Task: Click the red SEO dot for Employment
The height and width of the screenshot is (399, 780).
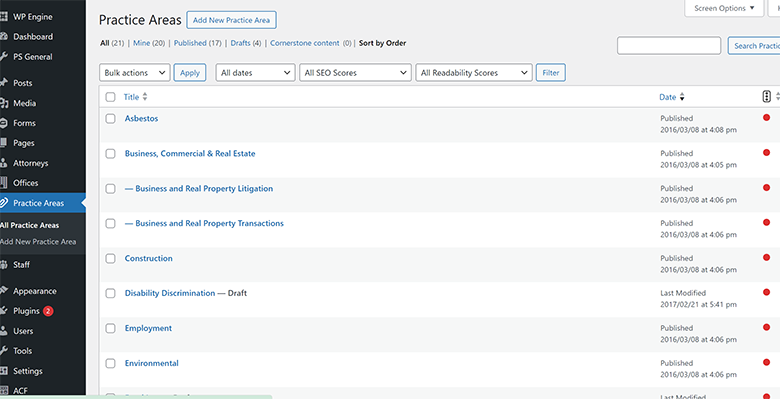Action: (767, 327)
